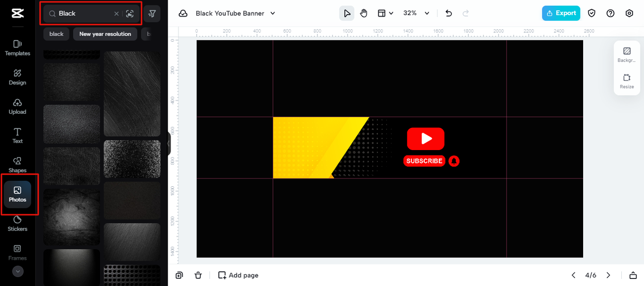Open the Text panel
644x286 pixels.
[18, 135]
